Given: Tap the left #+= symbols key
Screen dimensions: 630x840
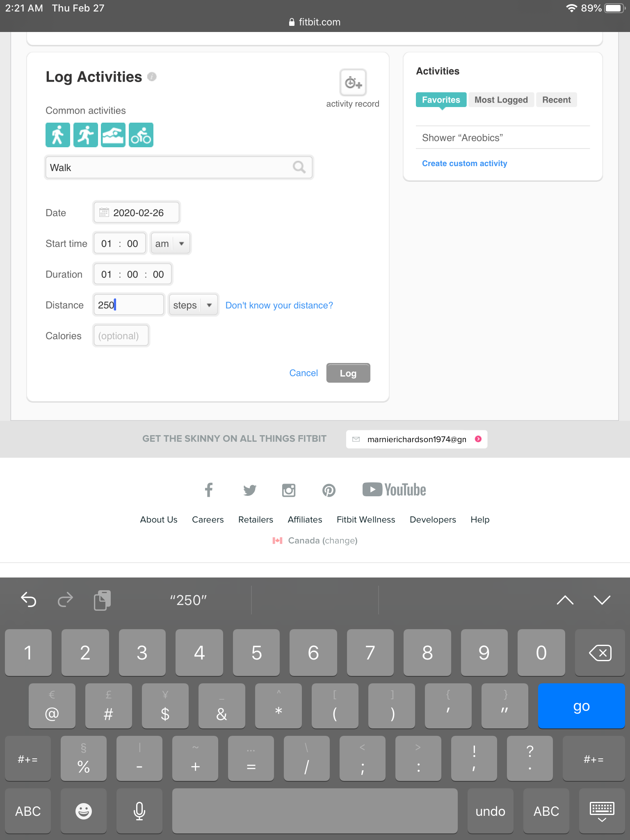Looking at the screenshot, I should pos(28,758).
